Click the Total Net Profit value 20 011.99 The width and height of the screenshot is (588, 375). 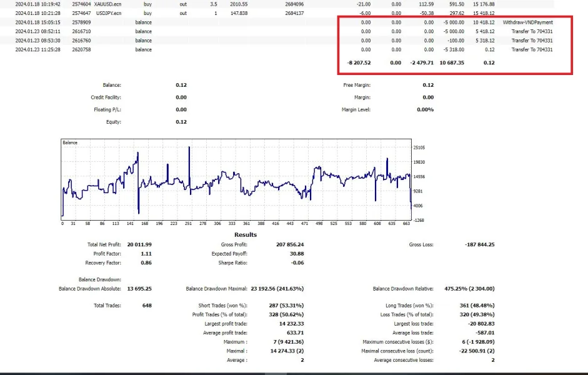tap(139, 244)
